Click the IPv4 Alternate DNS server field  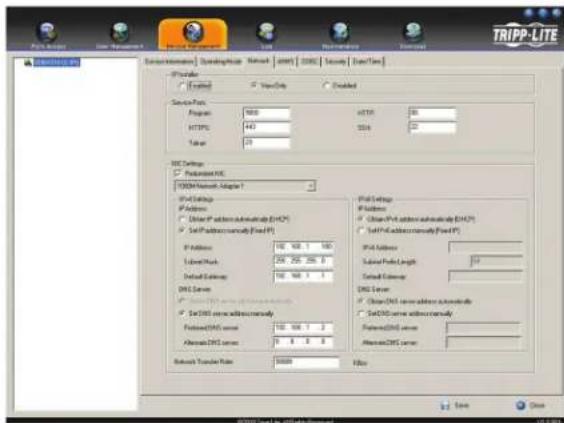pos(304,342)
